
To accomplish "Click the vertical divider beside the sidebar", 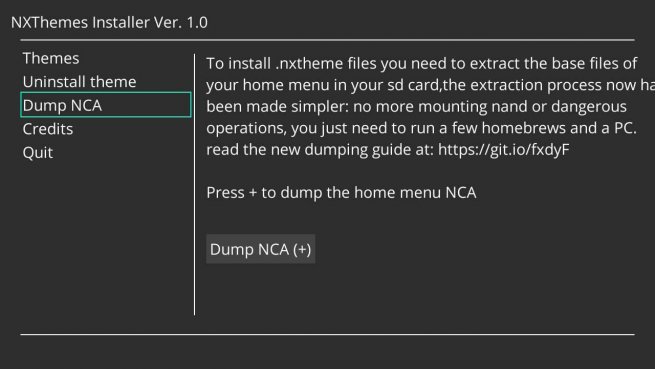I will tap(195, 184).
